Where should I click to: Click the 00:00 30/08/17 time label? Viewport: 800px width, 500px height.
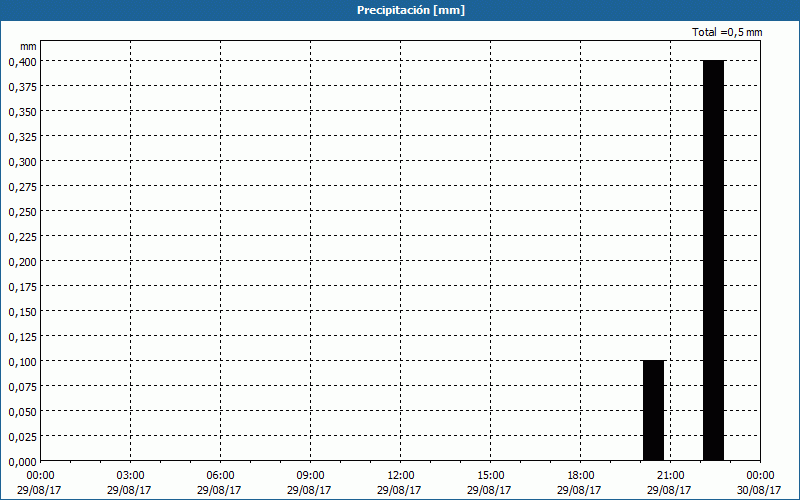tap(759, 483)
